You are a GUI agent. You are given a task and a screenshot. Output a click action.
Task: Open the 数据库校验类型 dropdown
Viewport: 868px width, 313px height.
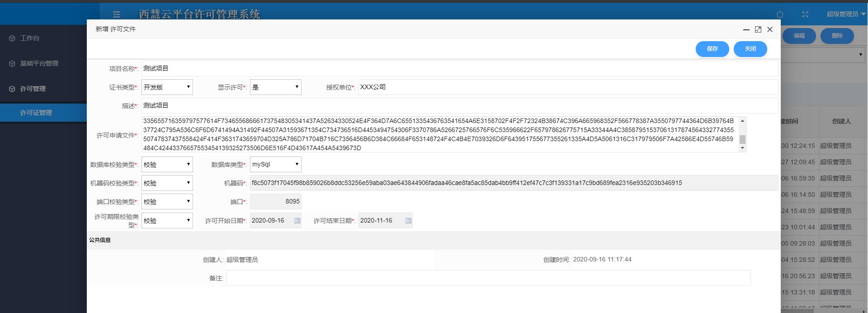[x=167, y=164]
